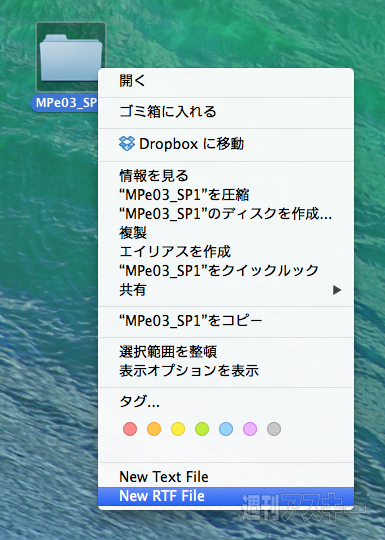Image resolution: width=385 pixels, height=540 pixels.
Task: Select the highlighted New RTF File entry
Action: pyautogui.click(x=226, y=496)
